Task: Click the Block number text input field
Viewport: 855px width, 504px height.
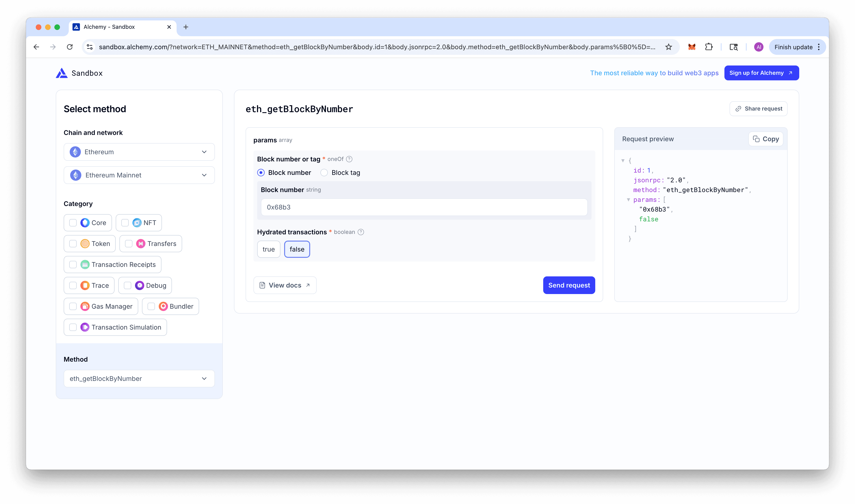Action: pyautogui.click(x=424, y=207)
